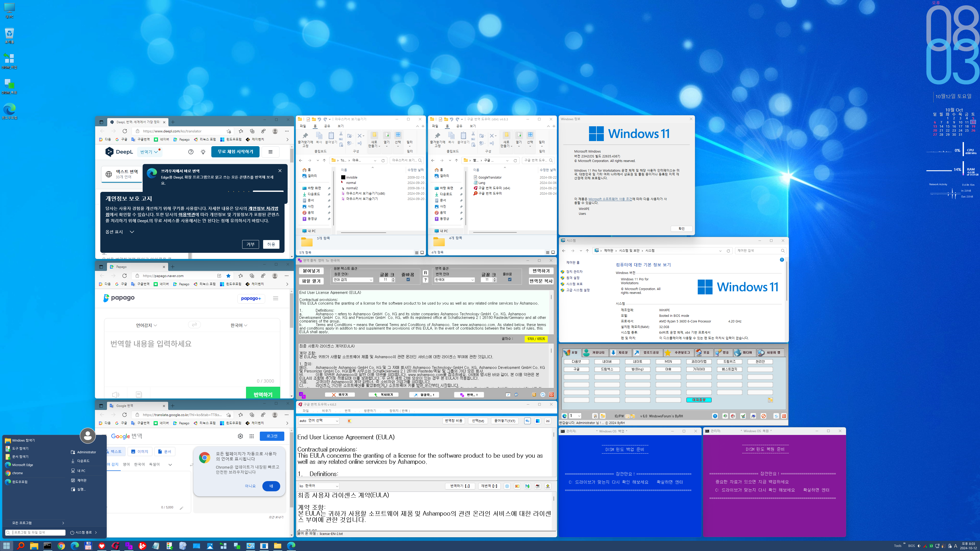
Task: Open the 원문 언어 '언어 감지' combo box
Action: tap(353, 280)
